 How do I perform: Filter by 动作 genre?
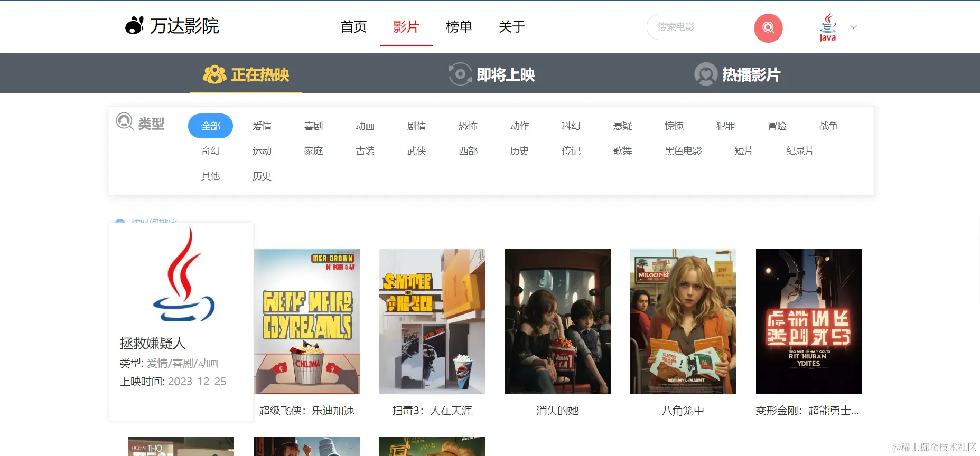click(x=519, y=126)
